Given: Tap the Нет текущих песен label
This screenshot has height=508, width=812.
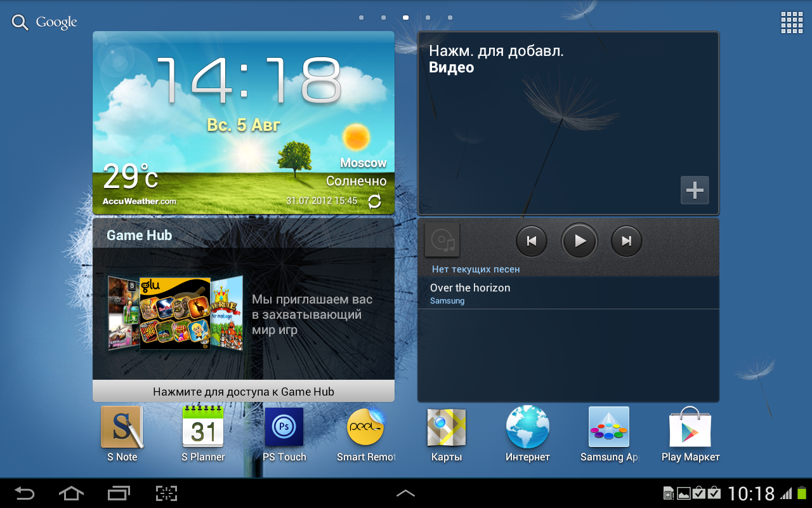Looking at the screenshot, I should point(476,269).
